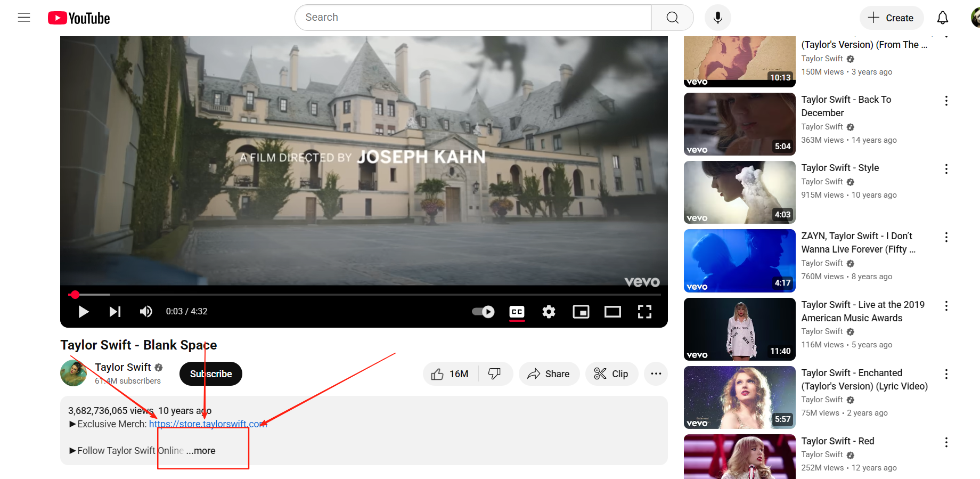The image size is (980, 479).
Task: Dislike the video
Action: (495, 374)
